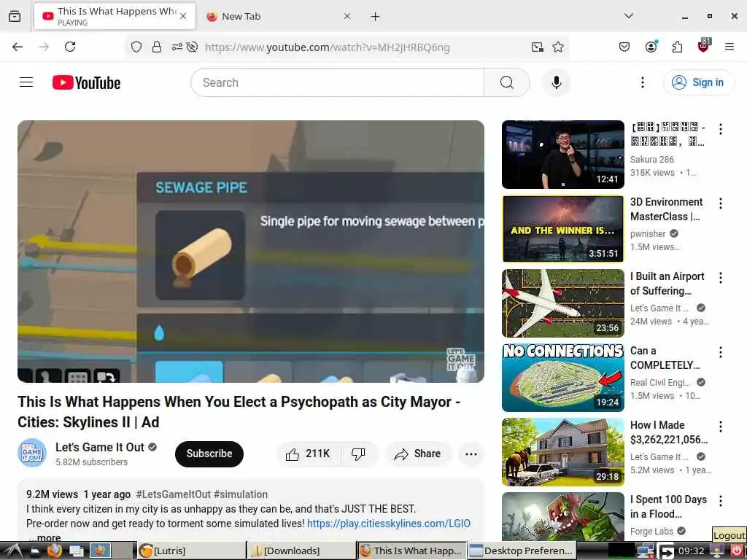
Task: Open the network status tray icon
Action: (645, 551)
